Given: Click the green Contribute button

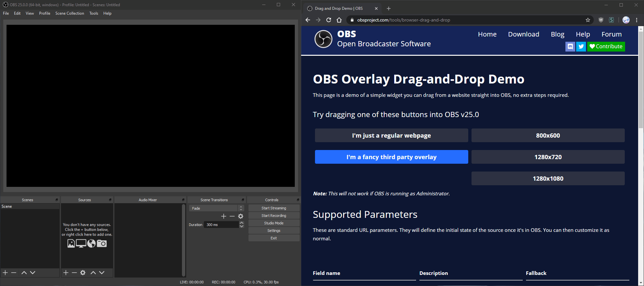Looking at the screenshot, I should (x=606, y=46).
